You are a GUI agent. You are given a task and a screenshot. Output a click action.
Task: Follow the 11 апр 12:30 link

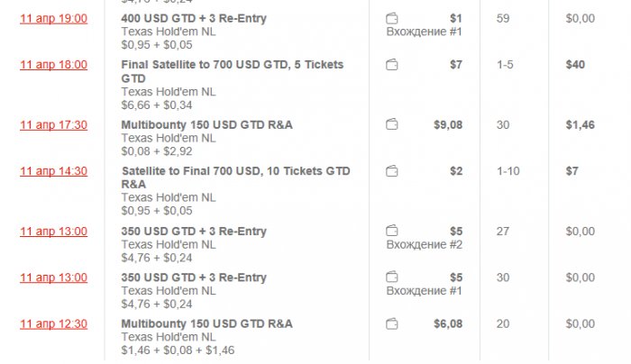point(53,324)
